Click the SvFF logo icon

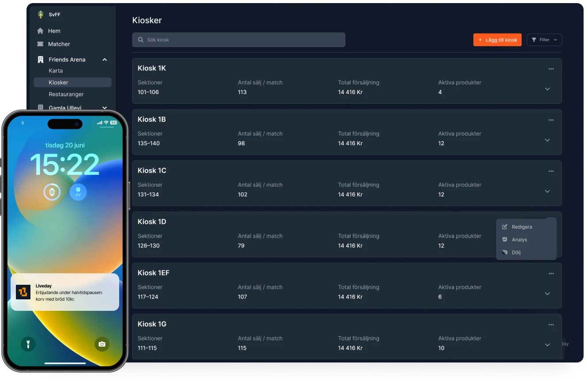pyautogui.click(x=41, y=15)
